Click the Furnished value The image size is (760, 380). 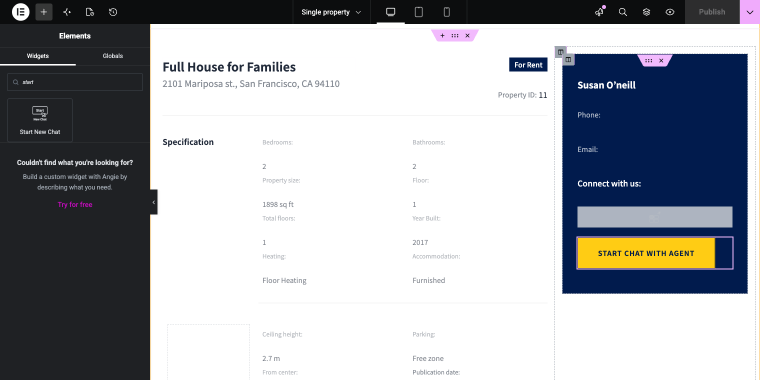pyautogui.click(x=429, y=280)
